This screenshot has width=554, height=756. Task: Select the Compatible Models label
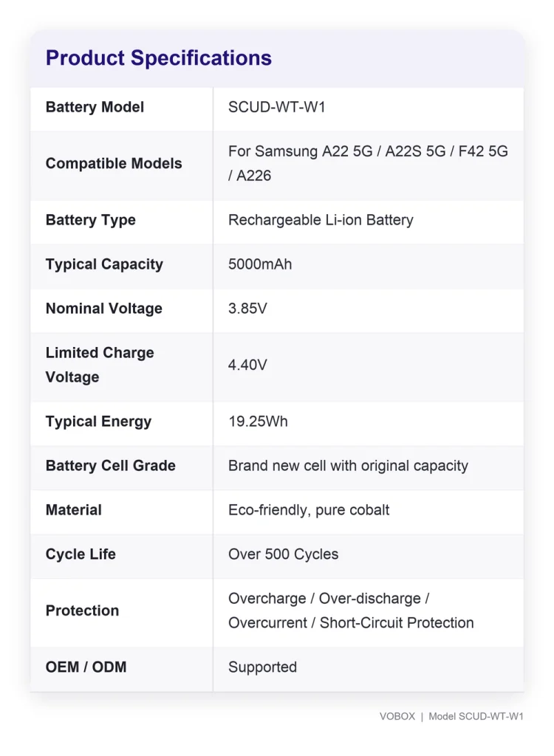[114, 163]
